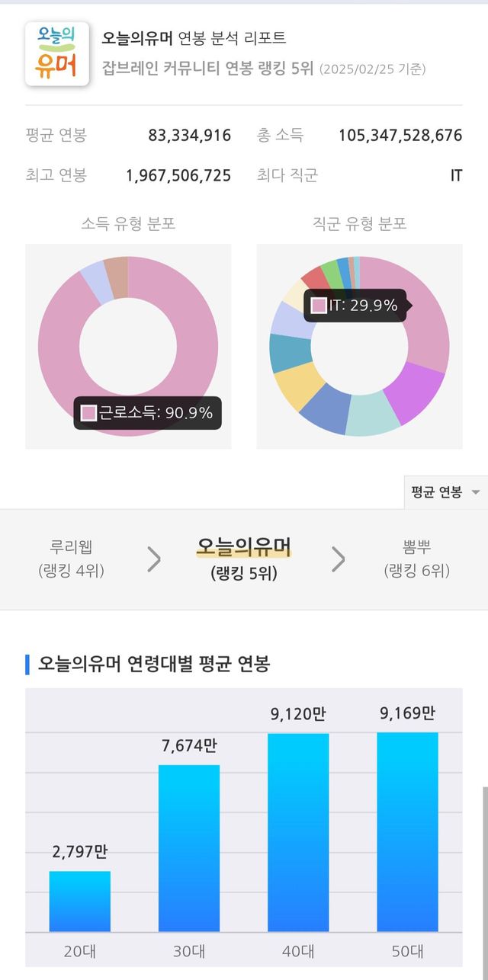Click the 근로소득 90.9% tooltip label
Image resolution: width=488 pixels, height=980 pixels.
pos(148,413)
